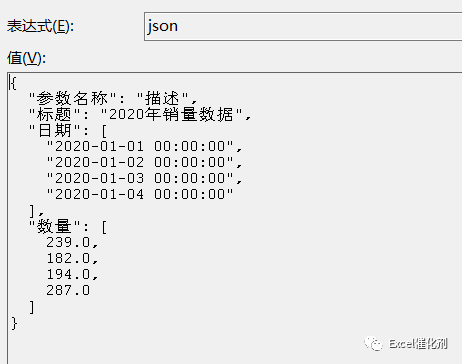This screenshot has width=462, height=364.
Task: Click the 194.0 quantity value
Action: pyautogui.click(x=68, y=274)
